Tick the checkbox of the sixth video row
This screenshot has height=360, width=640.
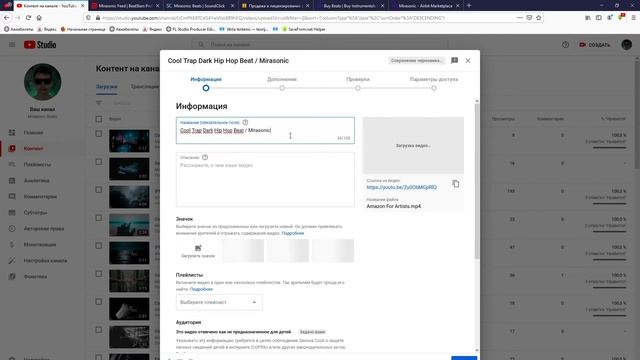tap(99, 273)
